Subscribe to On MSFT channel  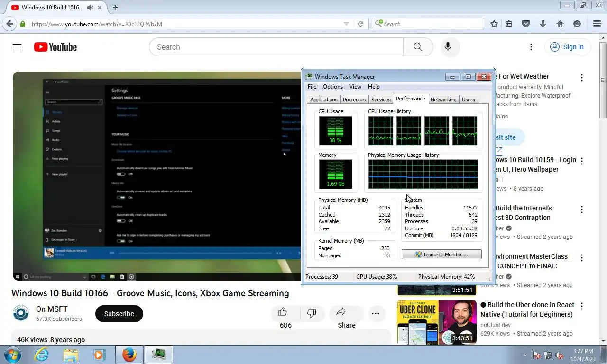click(119, 314)
